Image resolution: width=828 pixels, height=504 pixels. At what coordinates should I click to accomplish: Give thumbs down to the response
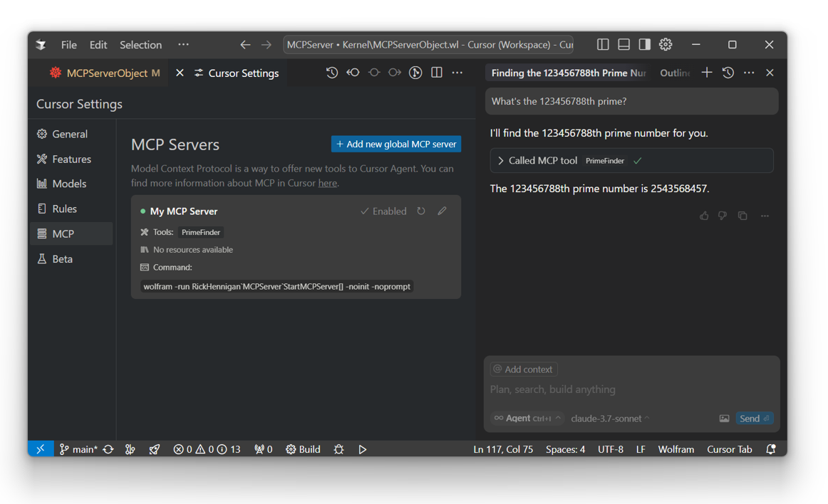point(723,216)
